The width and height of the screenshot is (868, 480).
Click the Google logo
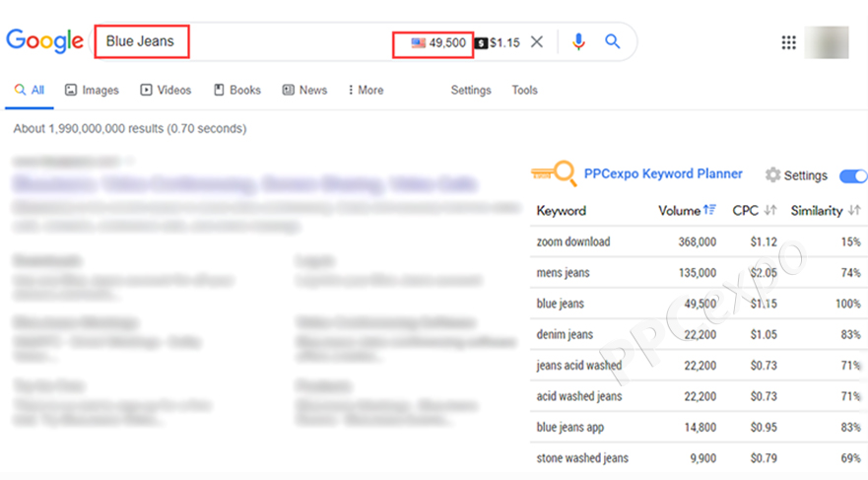tap(44, 41)
